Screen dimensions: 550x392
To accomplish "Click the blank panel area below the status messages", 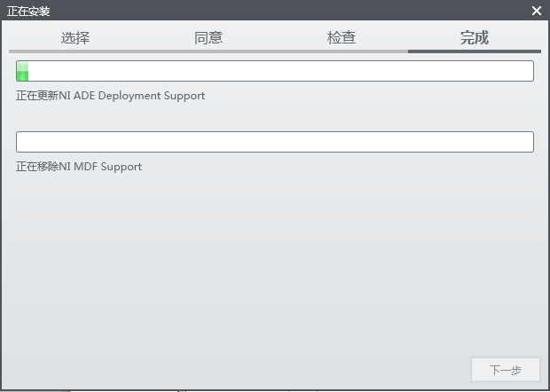I will tap(275, 266).
